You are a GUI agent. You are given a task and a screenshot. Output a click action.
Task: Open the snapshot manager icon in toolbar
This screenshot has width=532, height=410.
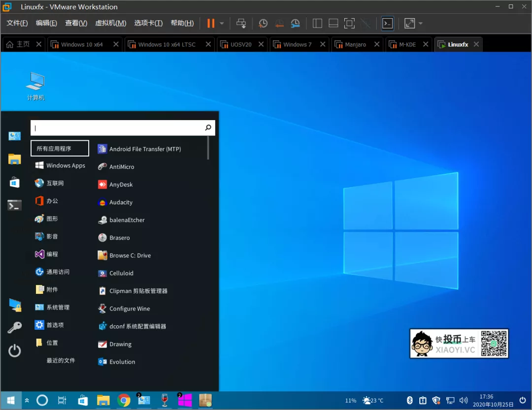pyautogui.click(x=295, y=23)
